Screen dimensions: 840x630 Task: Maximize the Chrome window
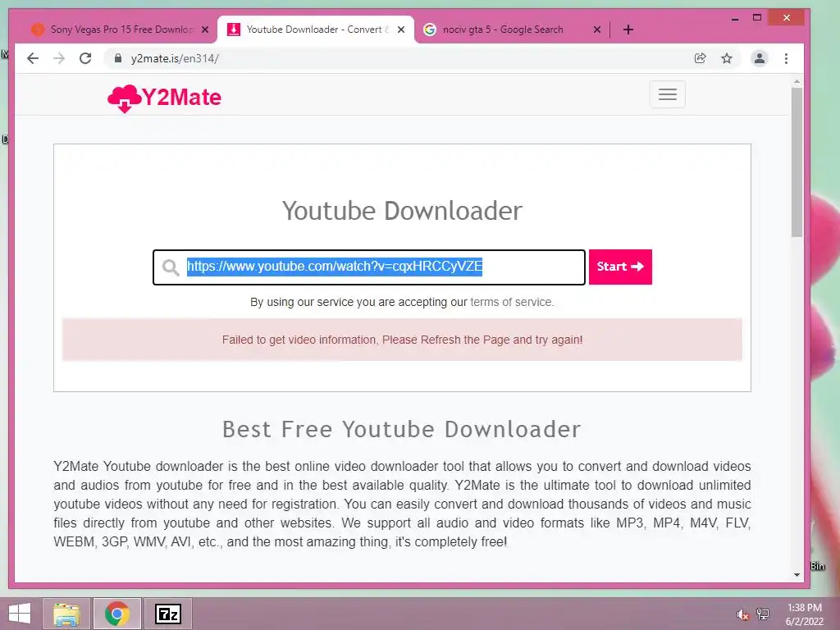click(757, 18)
